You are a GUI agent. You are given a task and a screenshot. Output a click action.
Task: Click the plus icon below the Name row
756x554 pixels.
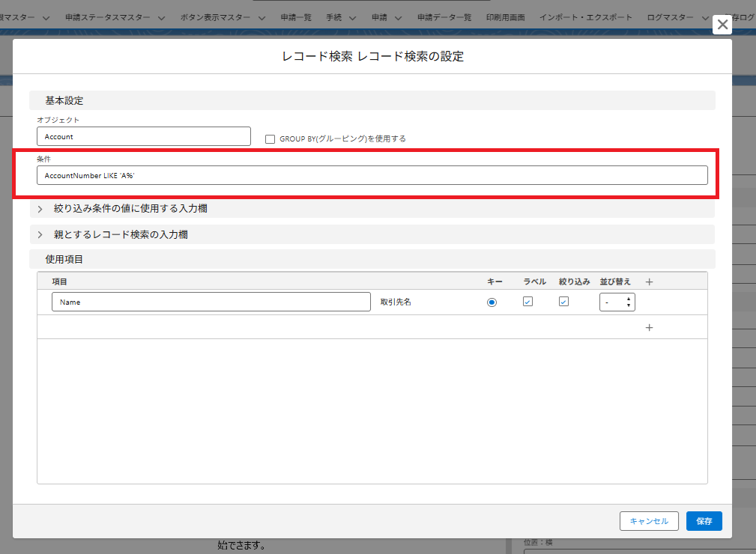tap(650, 327)
